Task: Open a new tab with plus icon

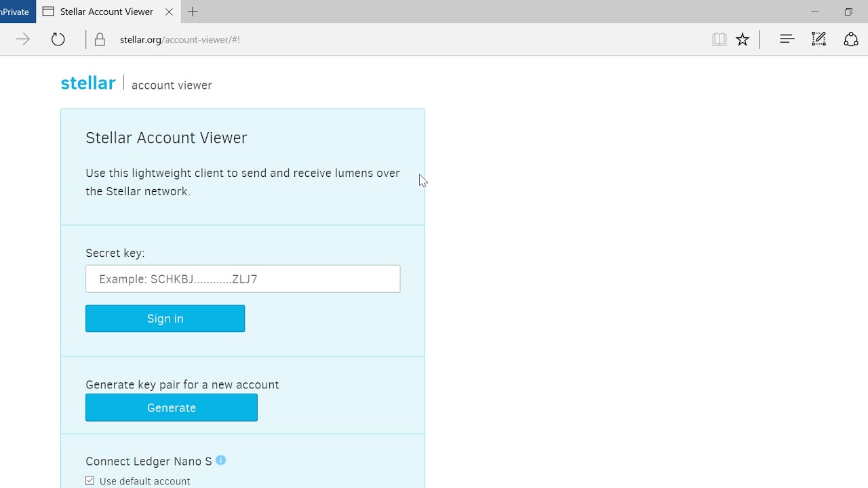Action: tap(193, 12)
